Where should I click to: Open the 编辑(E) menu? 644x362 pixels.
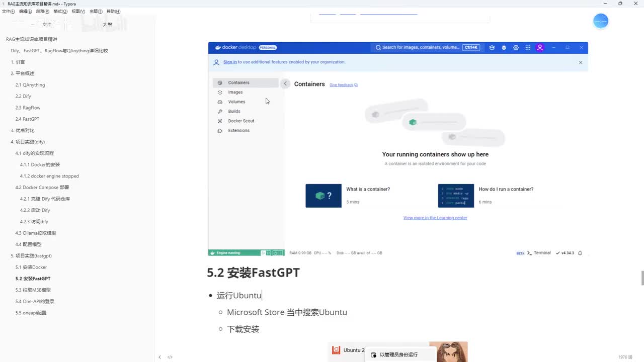pyautogui.click(x=25, y=11)
